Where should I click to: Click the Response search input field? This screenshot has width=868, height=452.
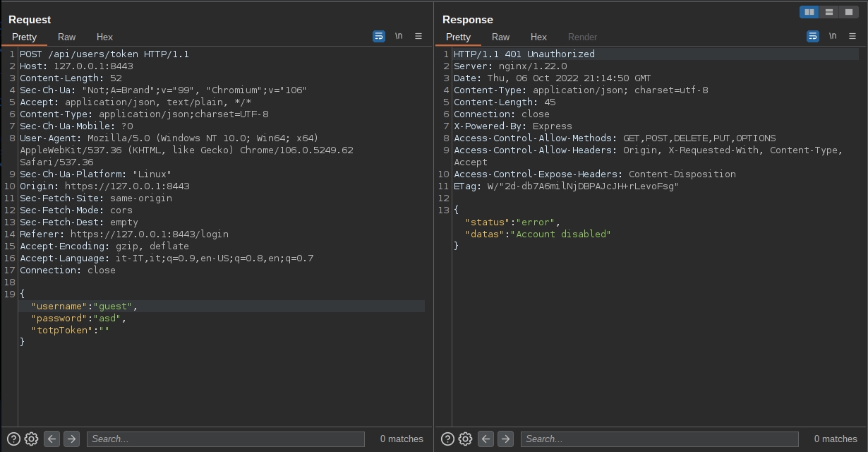[x=659, y=439]
